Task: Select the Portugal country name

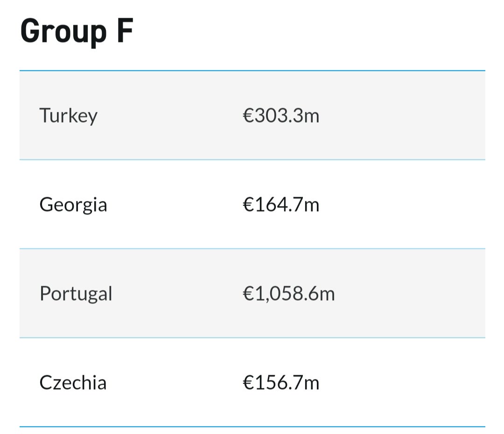Action: pyautogui.click(x=76, y=294)
